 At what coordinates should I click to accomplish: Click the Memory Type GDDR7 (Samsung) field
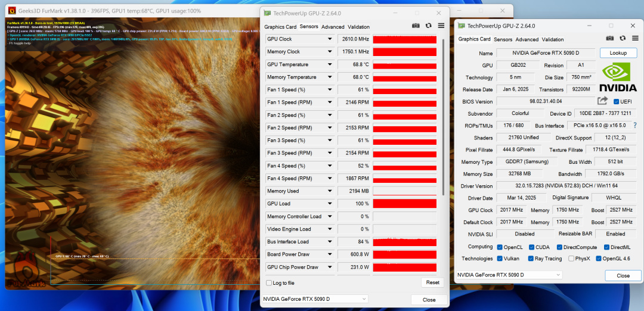(527, 161)
